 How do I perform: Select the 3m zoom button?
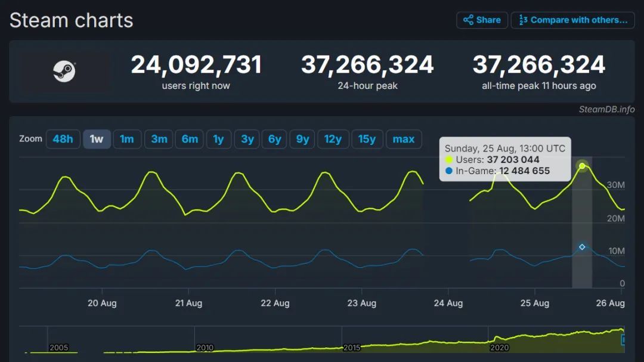point(158,139)
